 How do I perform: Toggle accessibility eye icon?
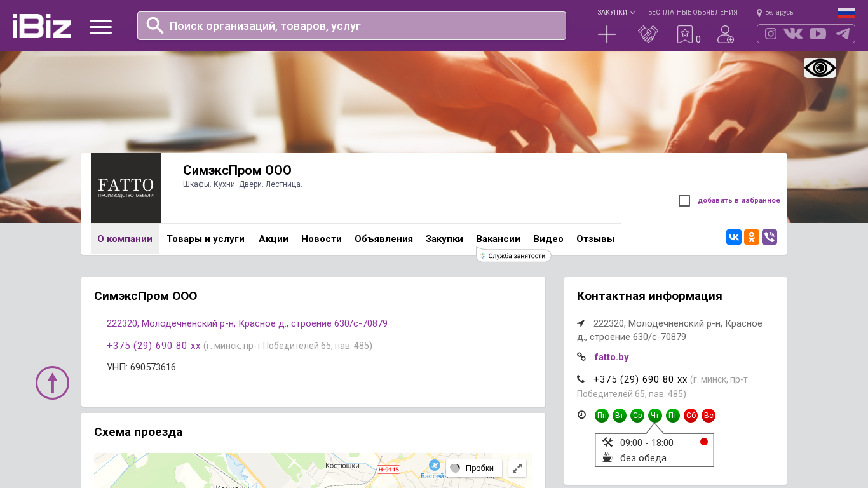[x=820, y=67]
